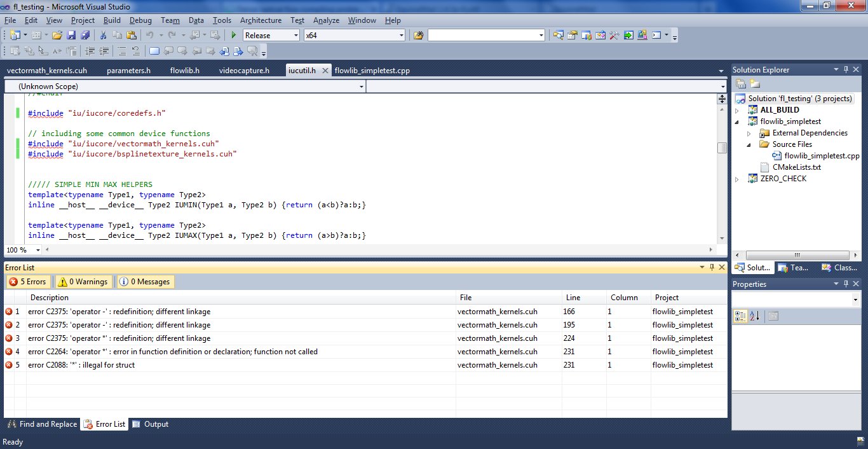The height and width of the screenshot is (449, 868).
Task: Click the Save All toolbar icon
Action: [85, 36]
